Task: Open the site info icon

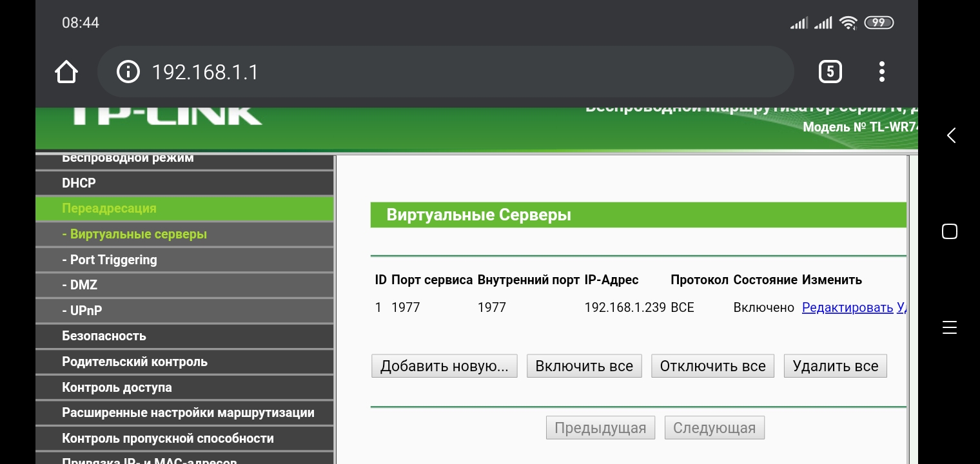Action: pyautogui.click(x=128, y=72)
